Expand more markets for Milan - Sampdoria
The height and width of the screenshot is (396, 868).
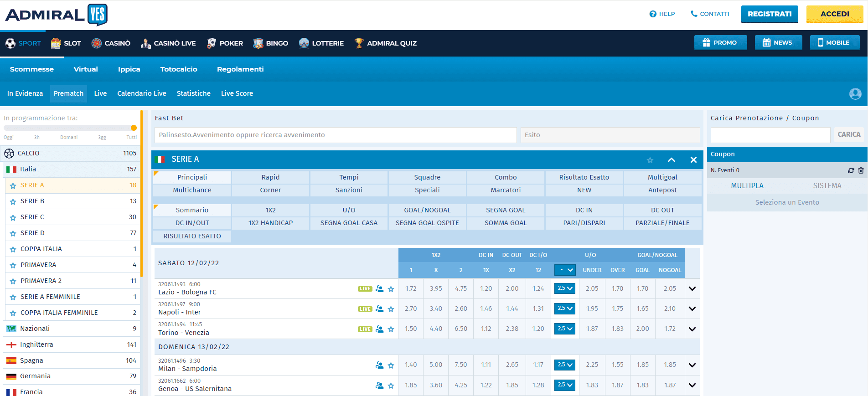coord(692,365)
